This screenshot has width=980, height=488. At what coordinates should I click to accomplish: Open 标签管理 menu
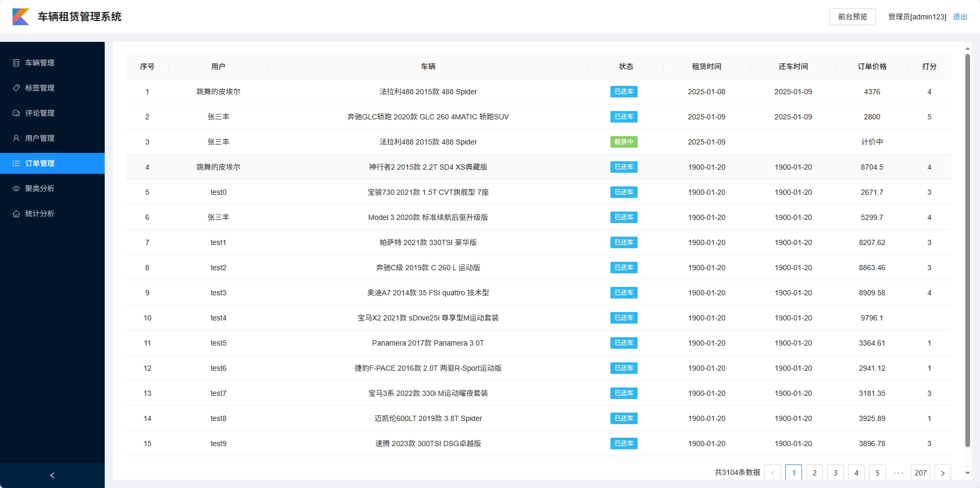click(x=52, y=88)
